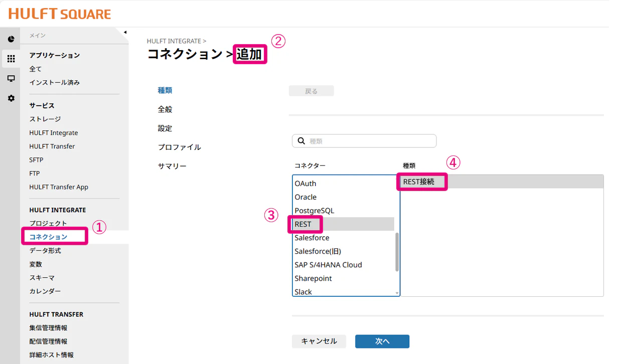Image resolution: width=626 pixels, height=364 pixels.
Task: Select SAP S/4HANA Cloud connector
Action: click(343, 265)
